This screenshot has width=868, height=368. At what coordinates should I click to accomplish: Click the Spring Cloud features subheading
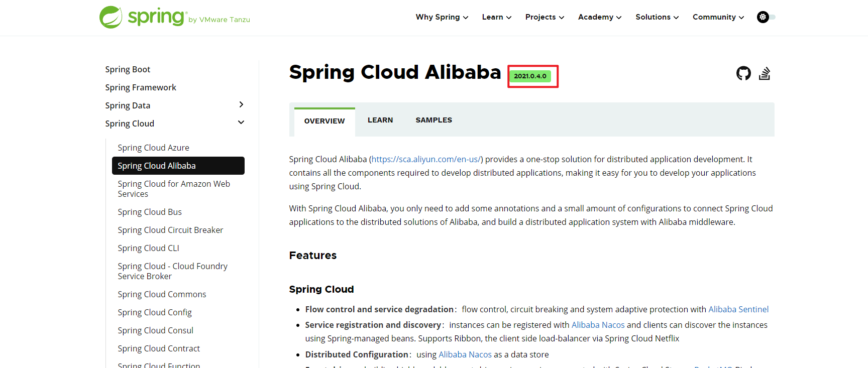click(321, 289)
